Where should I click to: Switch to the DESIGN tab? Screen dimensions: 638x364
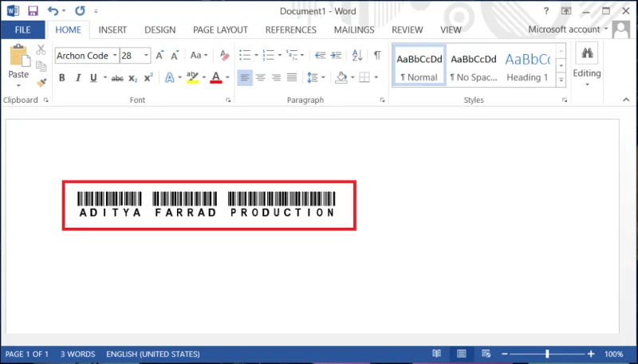coord(160,29)
